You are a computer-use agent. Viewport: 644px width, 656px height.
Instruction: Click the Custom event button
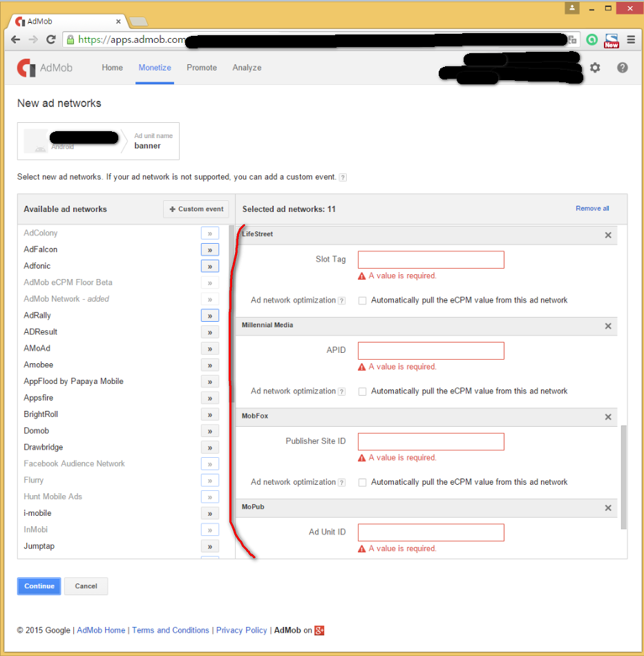196,209
